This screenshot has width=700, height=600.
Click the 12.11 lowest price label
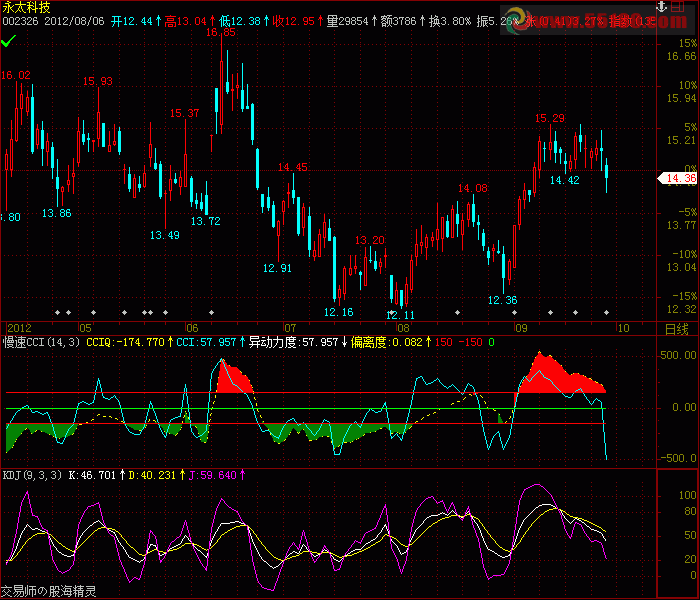coord(402,314)
